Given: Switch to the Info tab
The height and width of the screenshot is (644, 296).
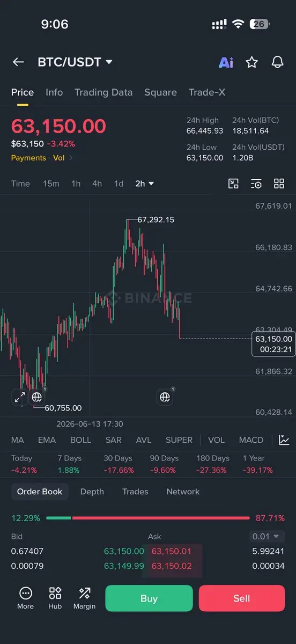Looking at the screenshot, I should (x=54, y=92).
